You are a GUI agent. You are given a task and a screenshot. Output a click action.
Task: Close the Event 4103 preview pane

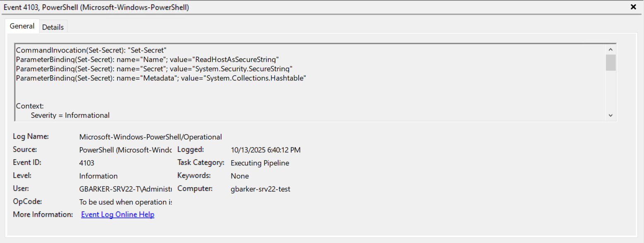[x=633, y=7]
